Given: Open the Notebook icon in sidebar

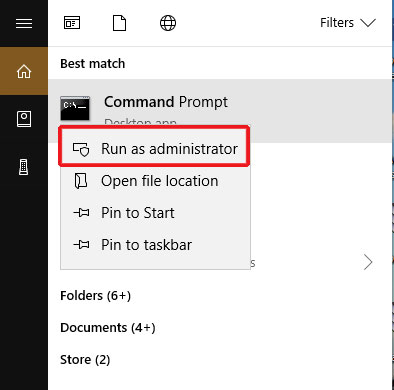Looking at the screenshot, I should coord(24,119).
